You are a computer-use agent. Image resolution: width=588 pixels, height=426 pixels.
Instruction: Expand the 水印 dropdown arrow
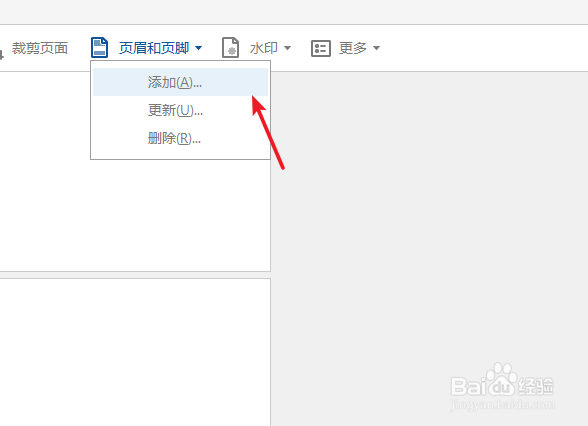(x=288, y=48)
